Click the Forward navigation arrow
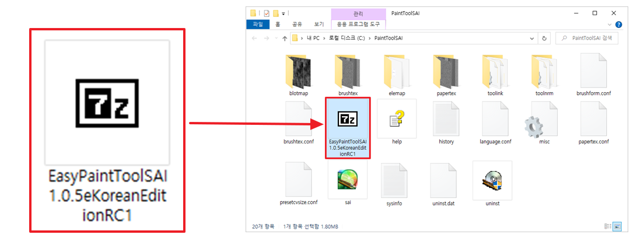Image resolution: width=644 pixels, height=252 pixels. 267,38
